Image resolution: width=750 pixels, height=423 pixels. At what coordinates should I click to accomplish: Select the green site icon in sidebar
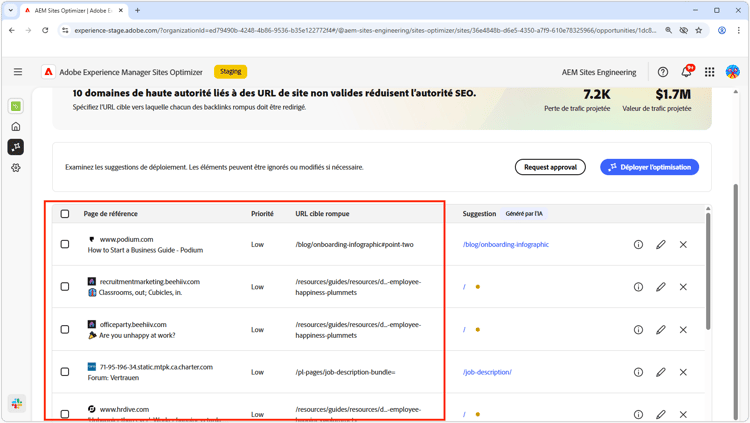[x=16, y=106]
